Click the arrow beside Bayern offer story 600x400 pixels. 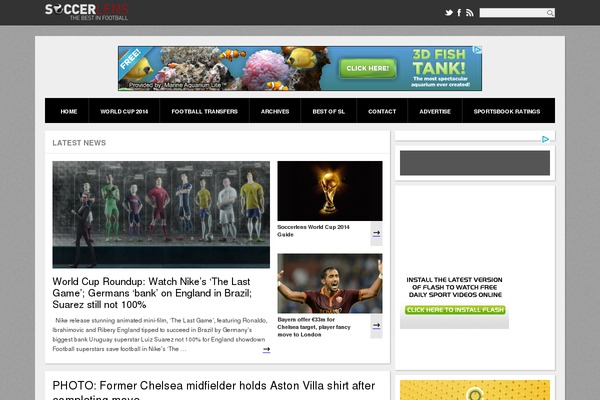[377, 326]
